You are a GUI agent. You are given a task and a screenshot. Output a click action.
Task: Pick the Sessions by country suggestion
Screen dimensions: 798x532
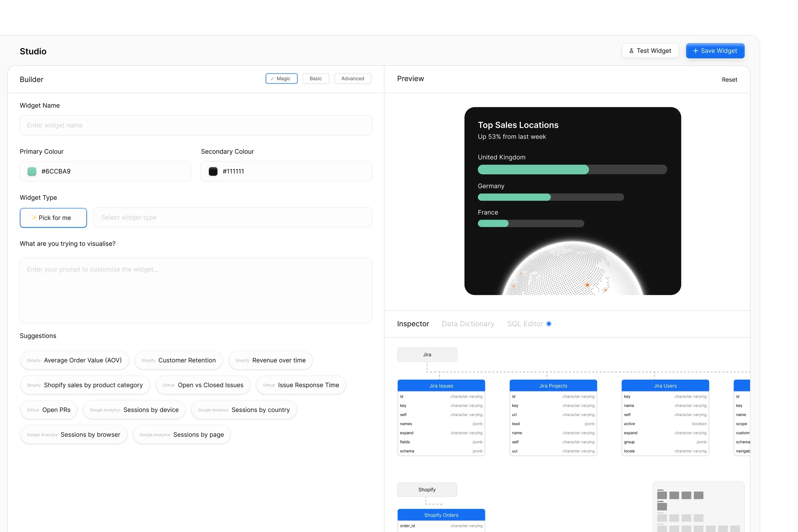244,410
